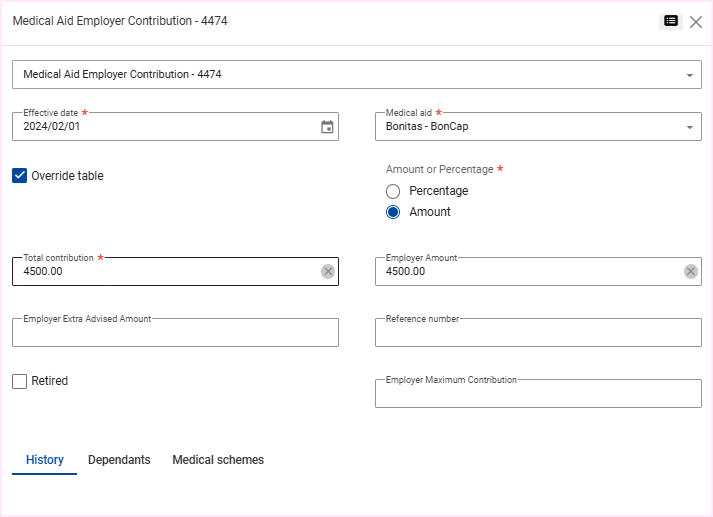Click the Employer Extra Advised Amount field
713x517 pixels.
pos(175,333)
